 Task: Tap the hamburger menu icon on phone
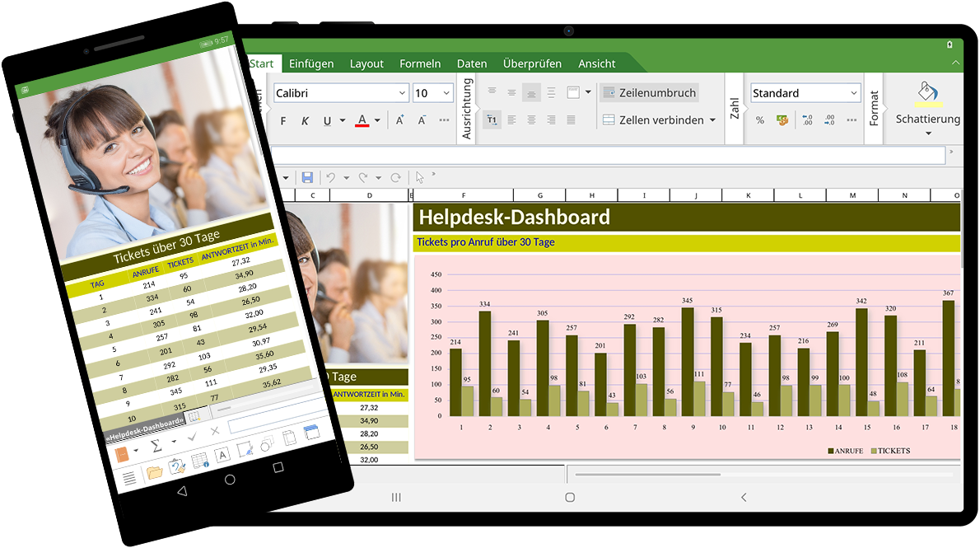pyautogui.click(x=129, y=477)
